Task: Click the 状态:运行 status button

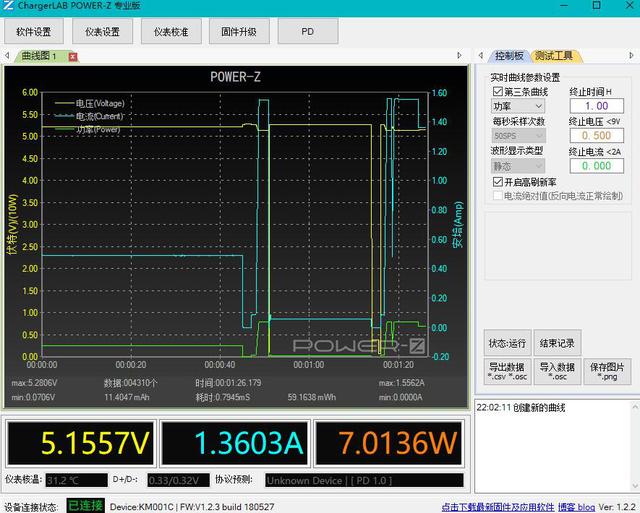Action: tap(507, 343)
